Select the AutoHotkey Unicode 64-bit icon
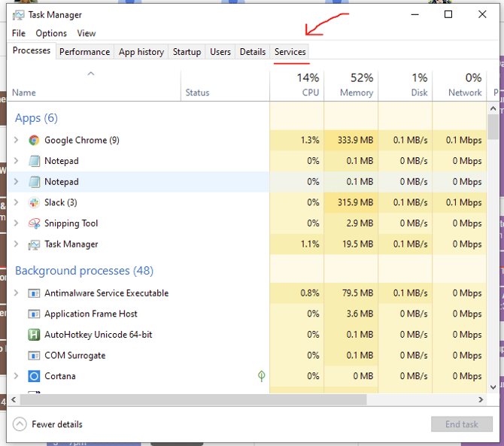This screenshot has width=504, height=446. coord(34,335)
